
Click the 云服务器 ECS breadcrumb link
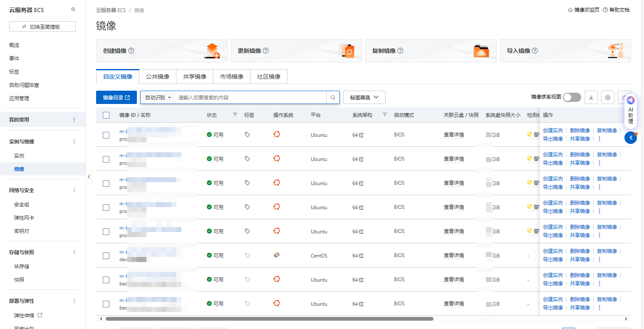pyautogui.click(x=111, y=10)
